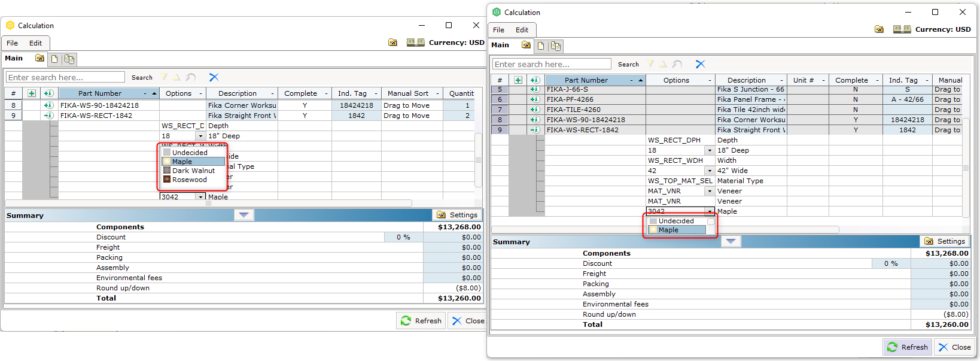Click info icon on FIKA-WS-90-18424218 row, left window
This screenshot has width=980, height=361.
(48, 105)
